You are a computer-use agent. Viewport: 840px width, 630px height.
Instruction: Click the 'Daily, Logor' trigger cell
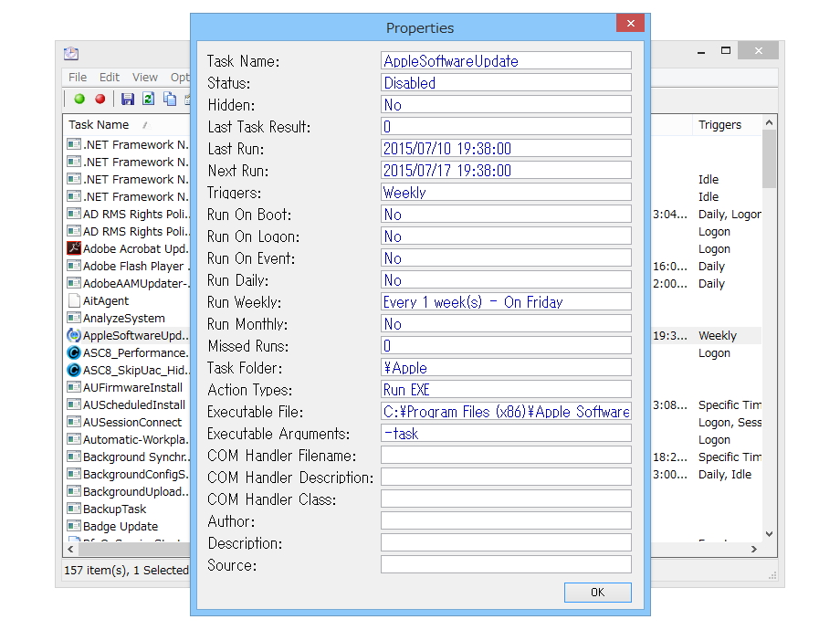pyautogui.click(x=730, y=215)
